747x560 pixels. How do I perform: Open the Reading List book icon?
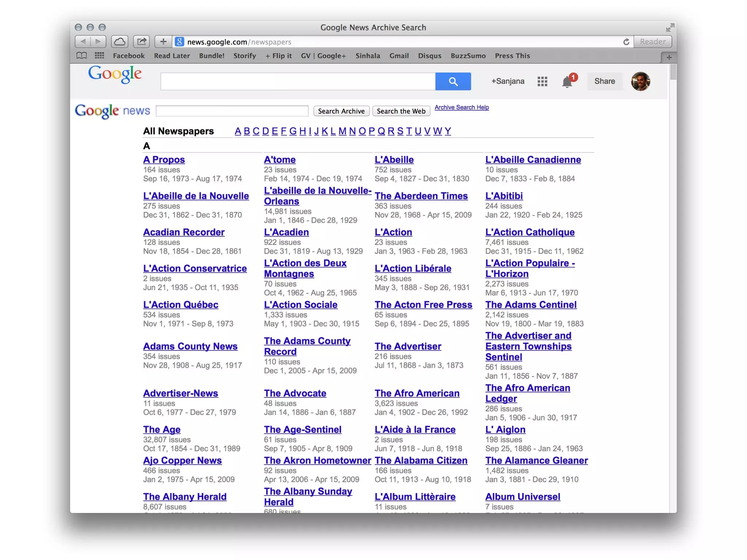click(x=82, y=56)
